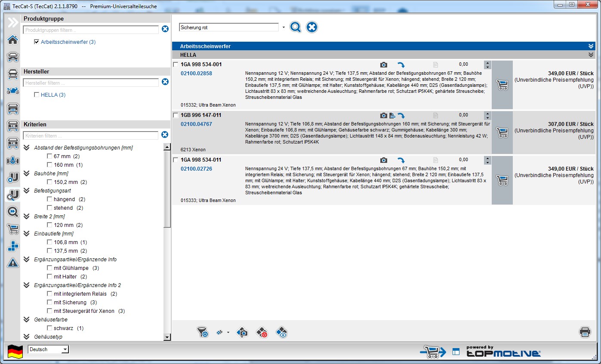601x364 pixels.
Task: Open the Deutsch language dropdown
Action: pyautogui.click(x=65, y=350)
